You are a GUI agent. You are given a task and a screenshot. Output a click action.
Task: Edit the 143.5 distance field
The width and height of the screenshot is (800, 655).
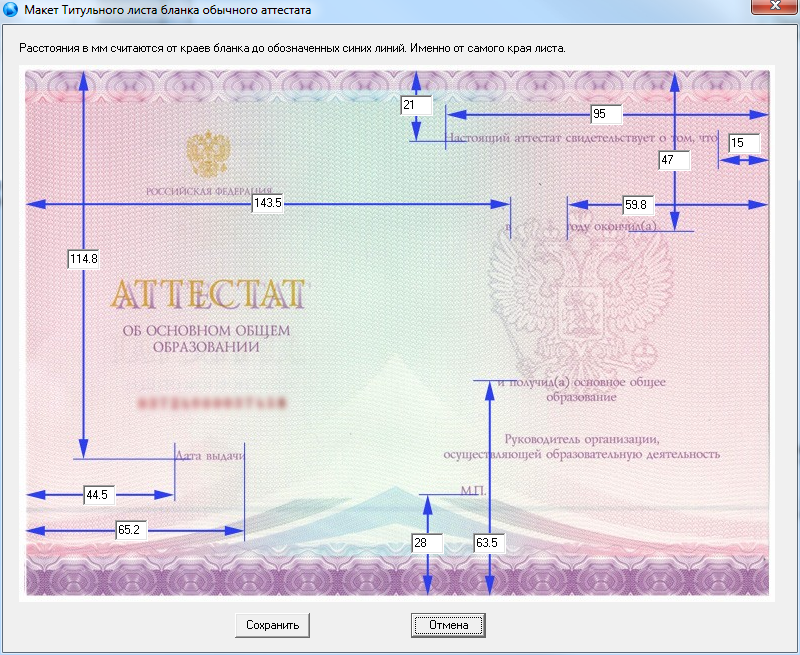tap(267, 203)
